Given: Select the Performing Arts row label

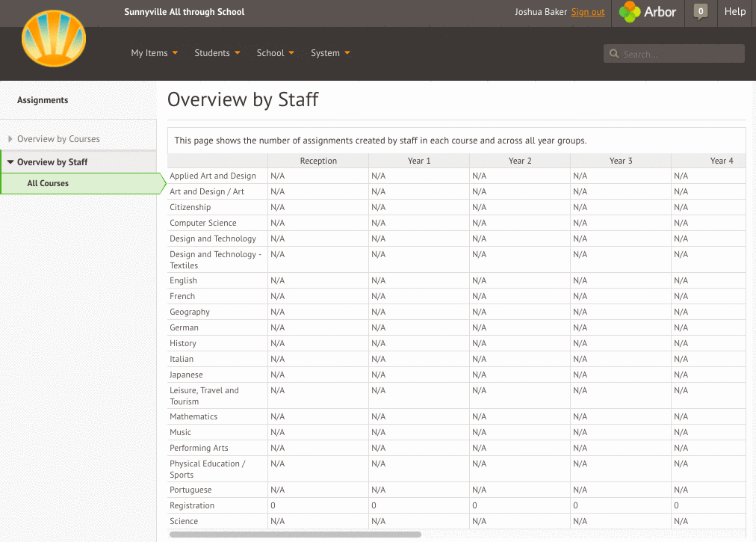Looking at the screenshot, I should [x=199, y=449].
